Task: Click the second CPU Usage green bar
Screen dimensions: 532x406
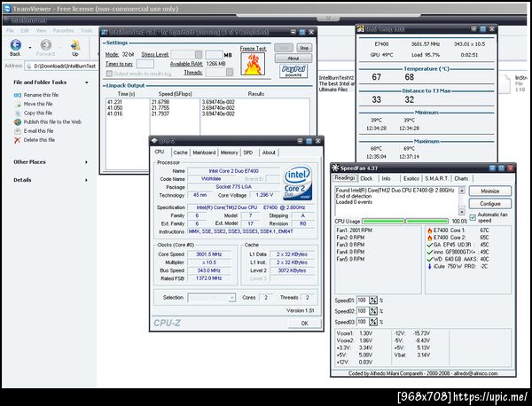Action: pyautogui.click(x=426, y=221)
